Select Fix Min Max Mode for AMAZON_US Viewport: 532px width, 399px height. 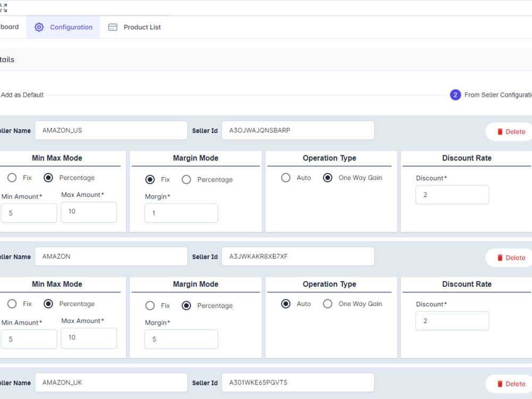[12, 178]
